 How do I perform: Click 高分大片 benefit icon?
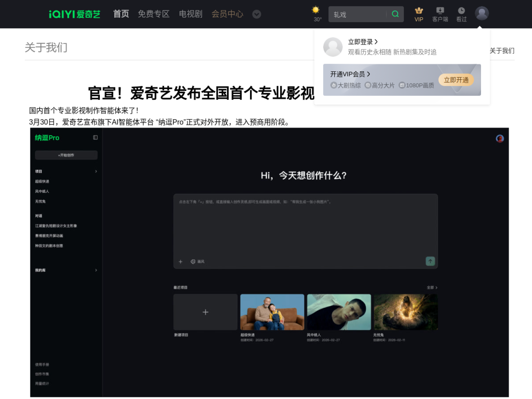(368, 85)
